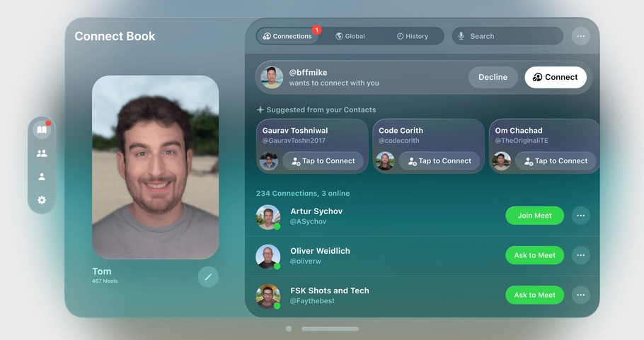
Task: Click the window grab bar below the panel
Action: (330, 329)
